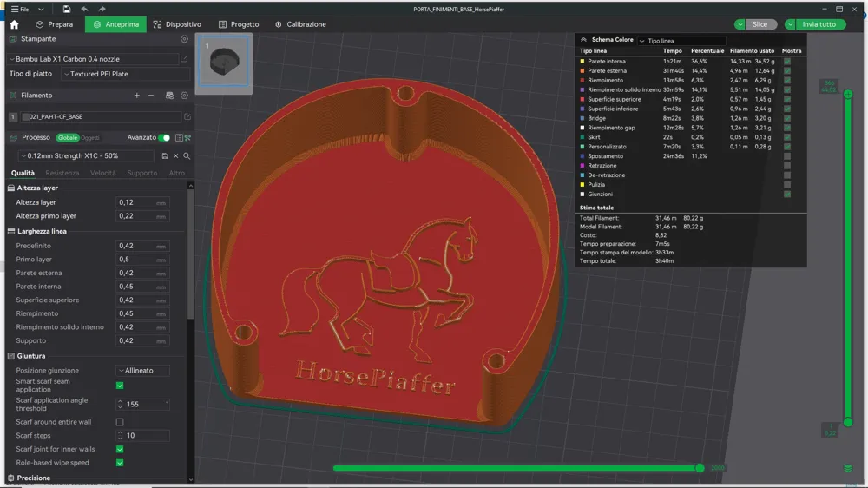The image size is (868, 488).
Task: Edit the Bambu Lab X1 Carbon printer preset
Action: point(184,59)
